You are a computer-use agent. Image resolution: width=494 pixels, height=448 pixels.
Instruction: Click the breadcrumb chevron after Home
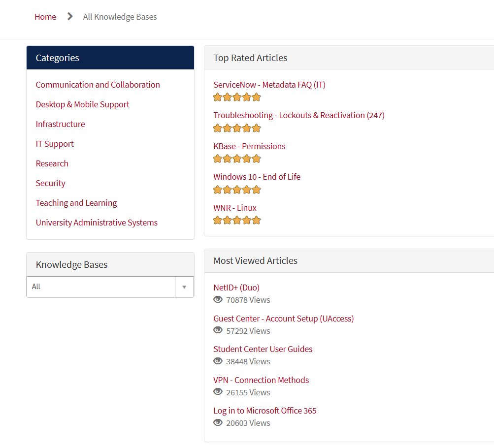click(x=70, y=16)
